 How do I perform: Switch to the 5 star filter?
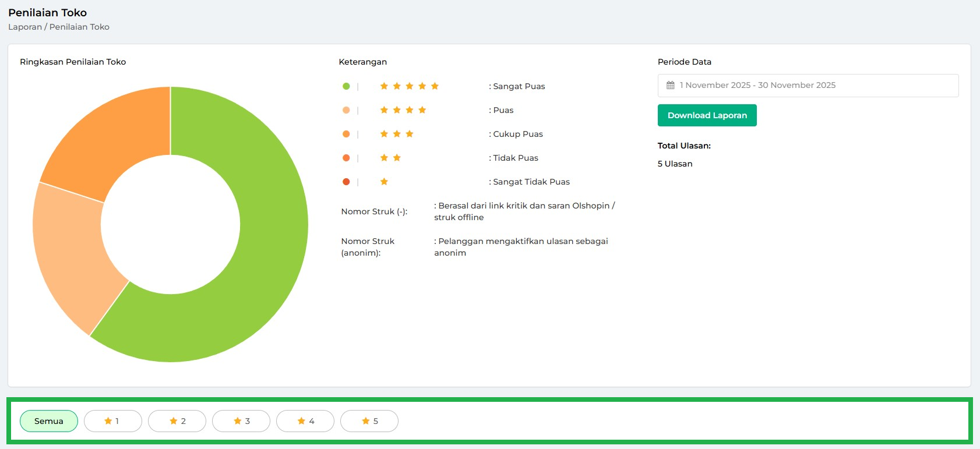tap(369, 421)
